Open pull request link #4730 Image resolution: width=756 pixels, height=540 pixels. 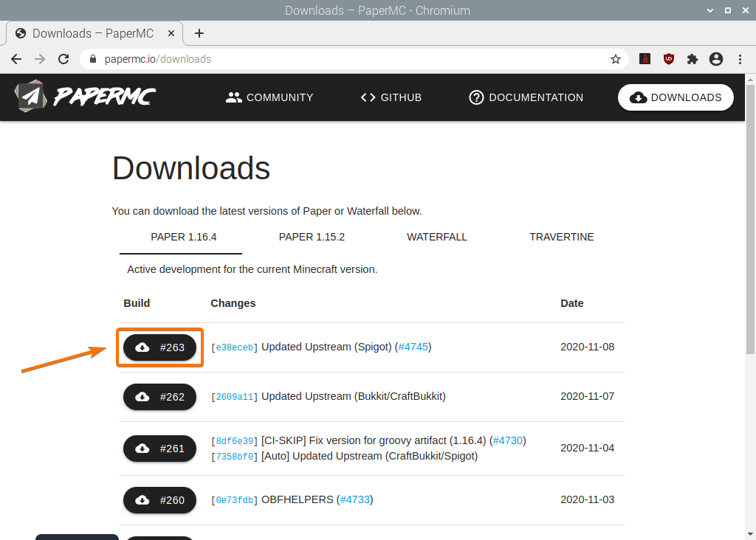pyautogui.click(x=508, y=440)
